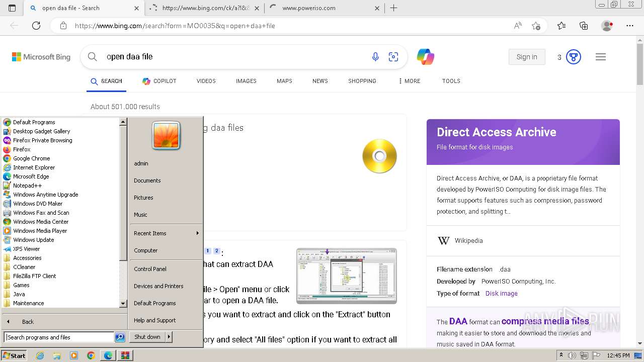Go Back to main Start menu
The width and height of the screenshot is (644, 362).
28,322
